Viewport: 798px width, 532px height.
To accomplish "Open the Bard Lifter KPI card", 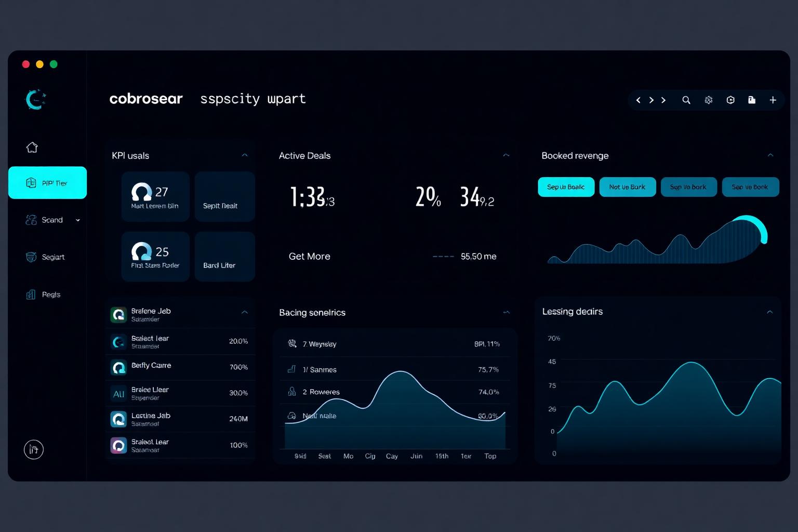I will (x=225, y=257).
